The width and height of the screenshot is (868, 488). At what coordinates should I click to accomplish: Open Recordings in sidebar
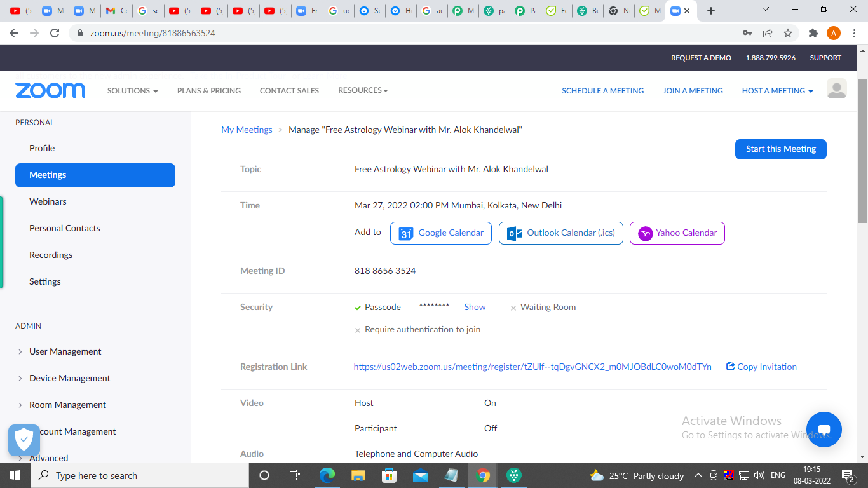tap(51, 255)
